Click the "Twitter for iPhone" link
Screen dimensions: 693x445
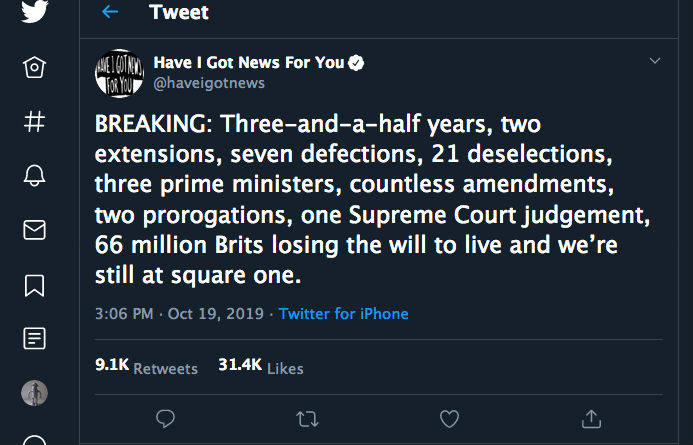[x=343, y=313]
